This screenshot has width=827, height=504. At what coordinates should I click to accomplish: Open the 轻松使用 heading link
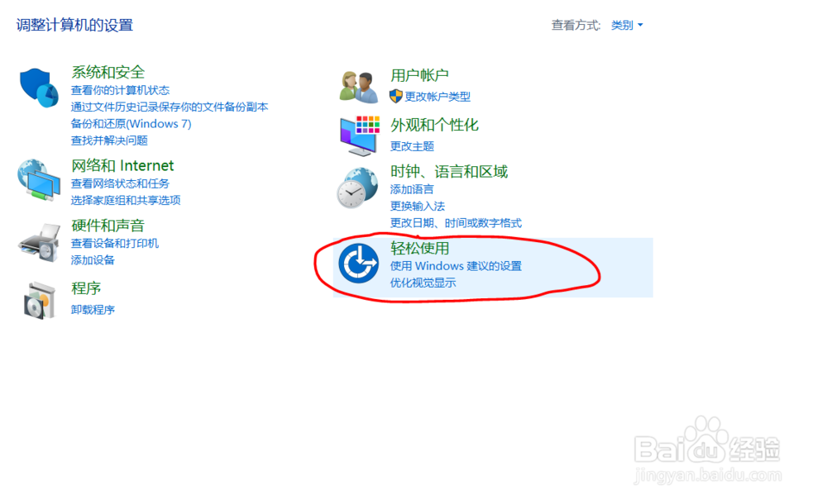(x=420, y=248)
